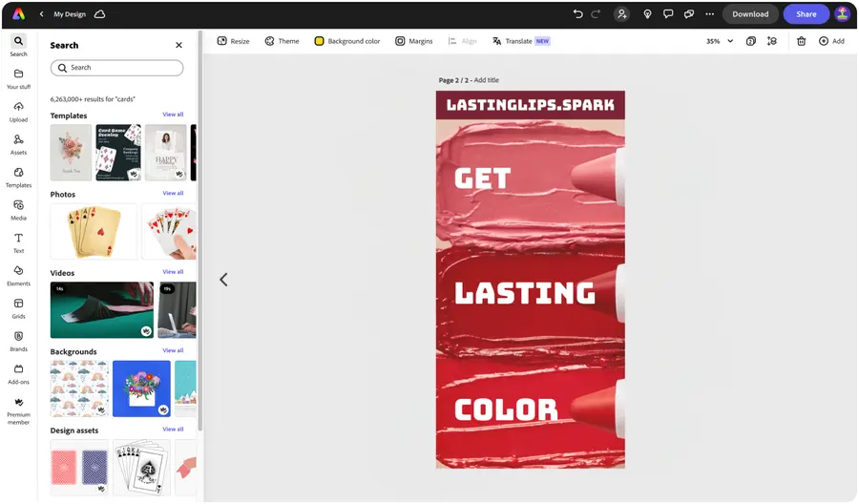Expand the 35% zoom dropdown
This screenshot has width=859, height=504.
(x=720, y=41)
